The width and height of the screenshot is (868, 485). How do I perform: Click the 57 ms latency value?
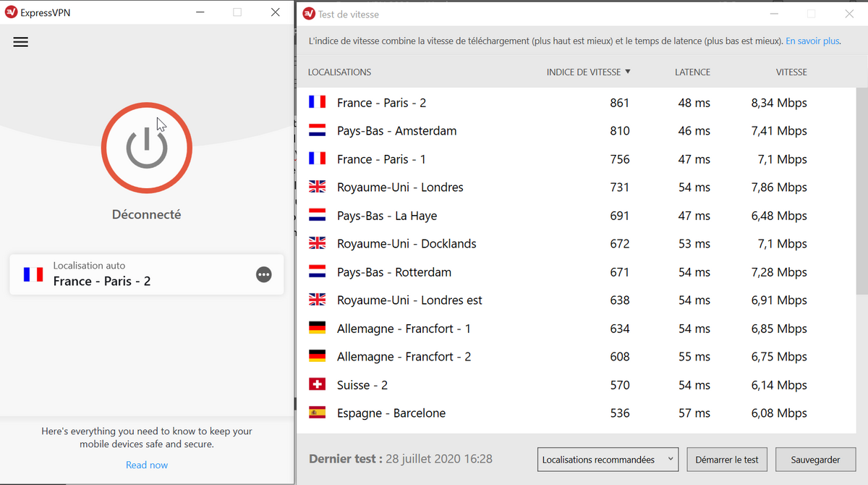[694, 413]
